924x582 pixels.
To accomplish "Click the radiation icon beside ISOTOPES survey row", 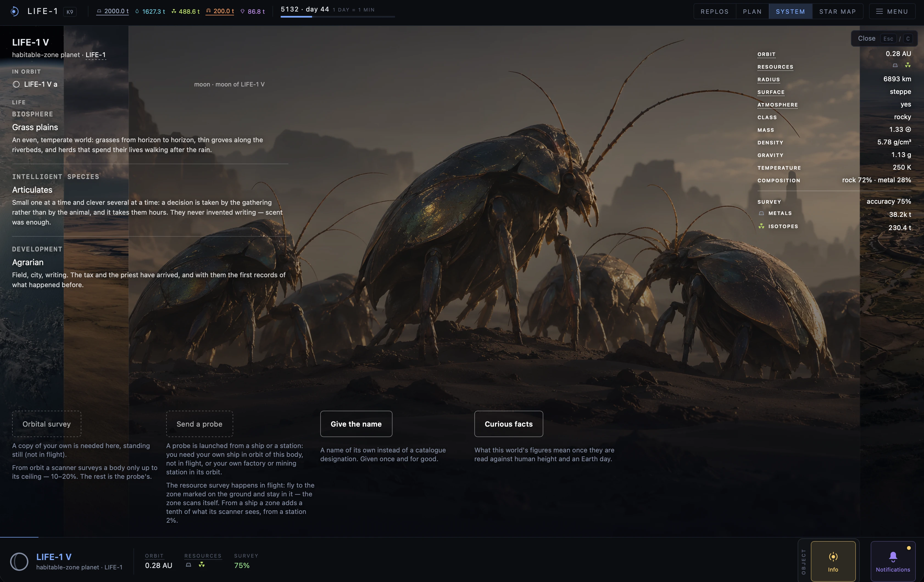I will pos(761,226).
